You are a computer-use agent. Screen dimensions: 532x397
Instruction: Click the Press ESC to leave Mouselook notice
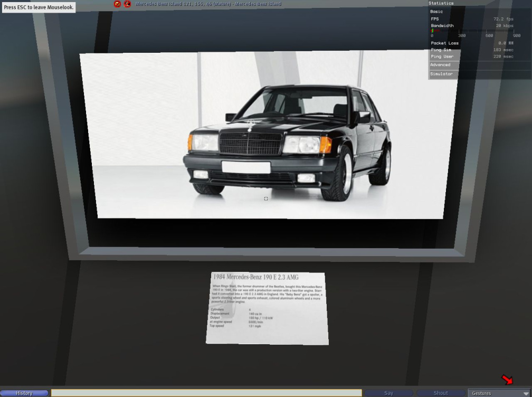point(39,7)
